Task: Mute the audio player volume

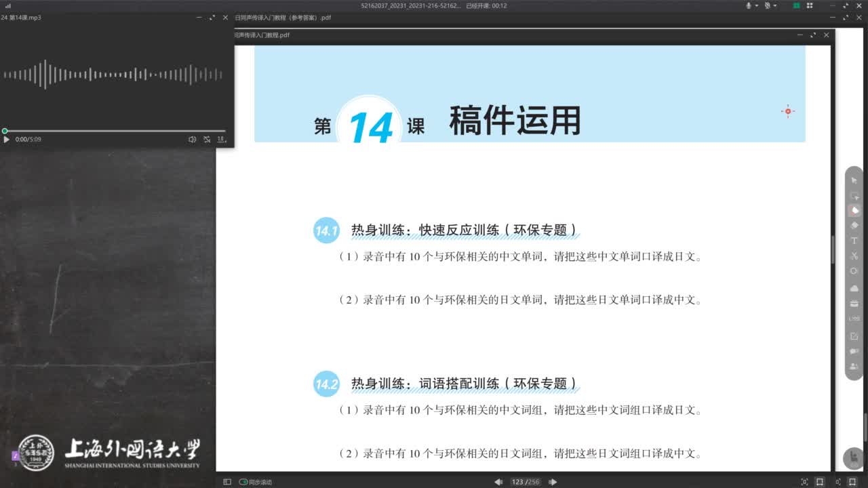Action: pyautogui.click(x=192, y=140)
